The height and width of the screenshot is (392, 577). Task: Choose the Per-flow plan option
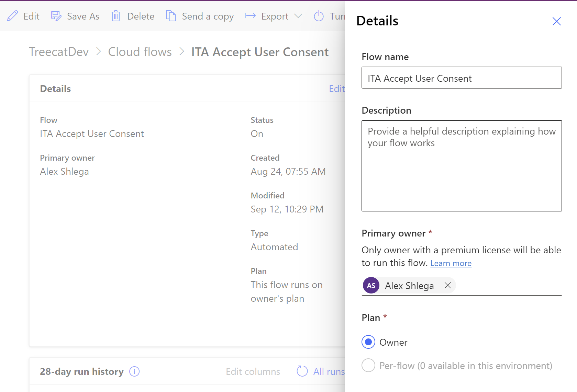[368, 366]
